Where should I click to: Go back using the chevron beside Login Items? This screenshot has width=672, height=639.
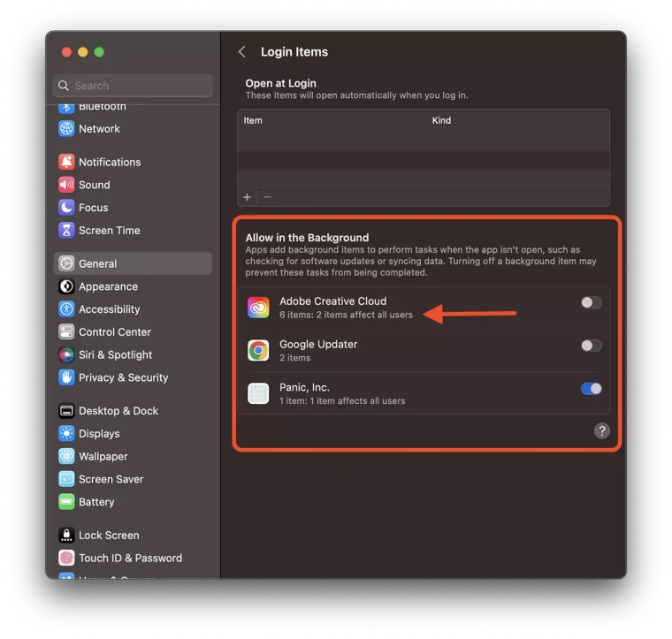pos(242,52)
